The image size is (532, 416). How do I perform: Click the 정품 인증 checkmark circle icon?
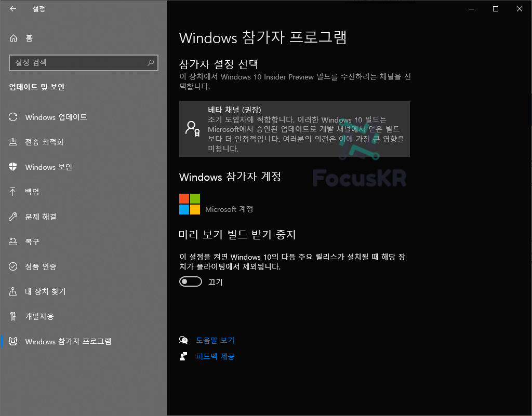click(13, 266)
